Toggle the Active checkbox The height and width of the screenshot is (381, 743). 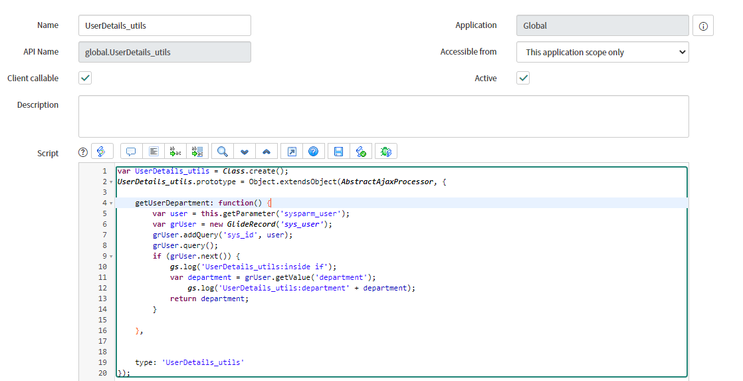coord(523,78)
